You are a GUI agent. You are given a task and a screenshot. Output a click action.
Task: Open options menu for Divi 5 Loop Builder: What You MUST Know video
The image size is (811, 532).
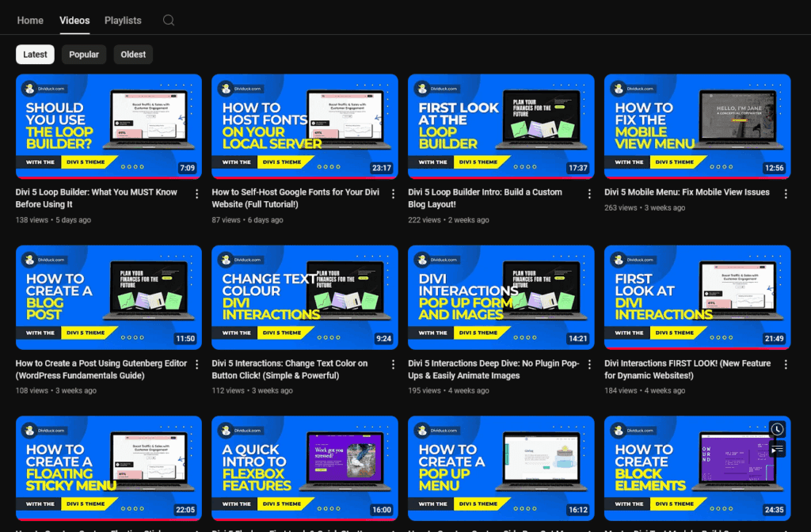(196, 194)
